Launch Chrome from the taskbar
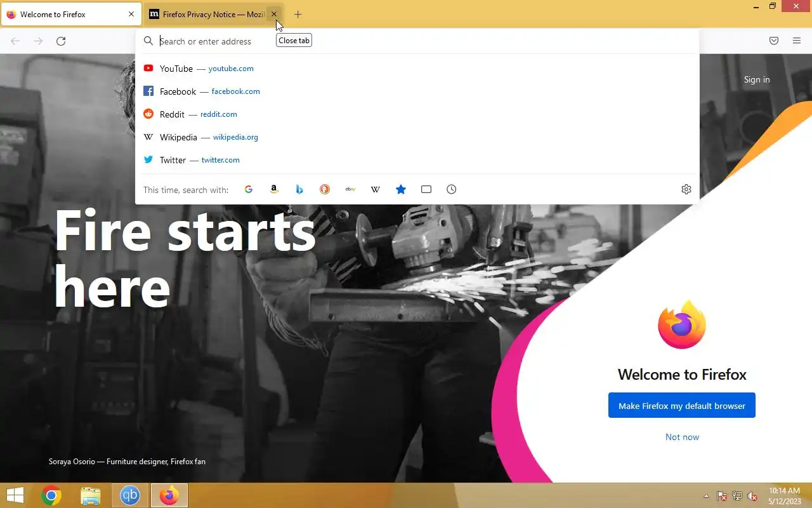 [51, 495]
